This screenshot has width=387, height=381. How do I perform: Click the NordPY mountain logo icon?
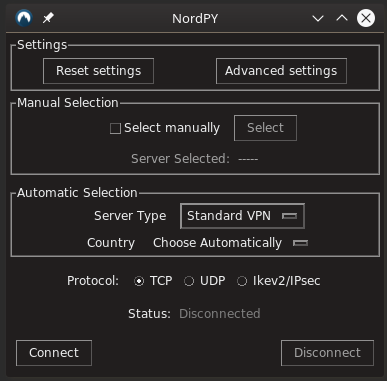pyautogui.click(x=24, y=18)
